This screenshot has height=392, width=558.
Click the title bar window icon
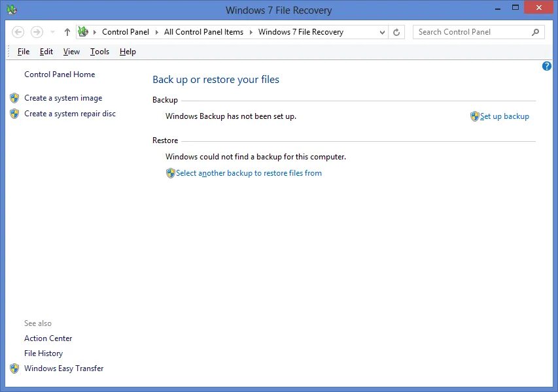click(12, 10)
